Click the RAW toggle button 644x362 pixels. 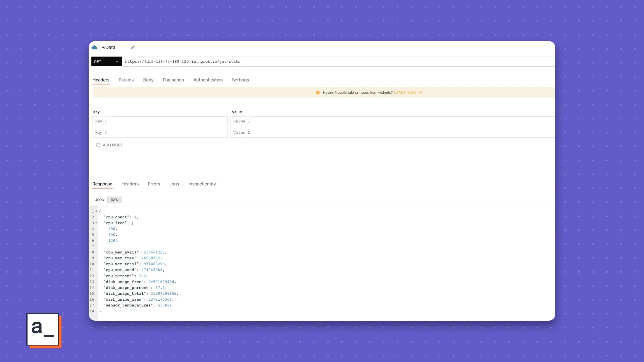point(115,200)
